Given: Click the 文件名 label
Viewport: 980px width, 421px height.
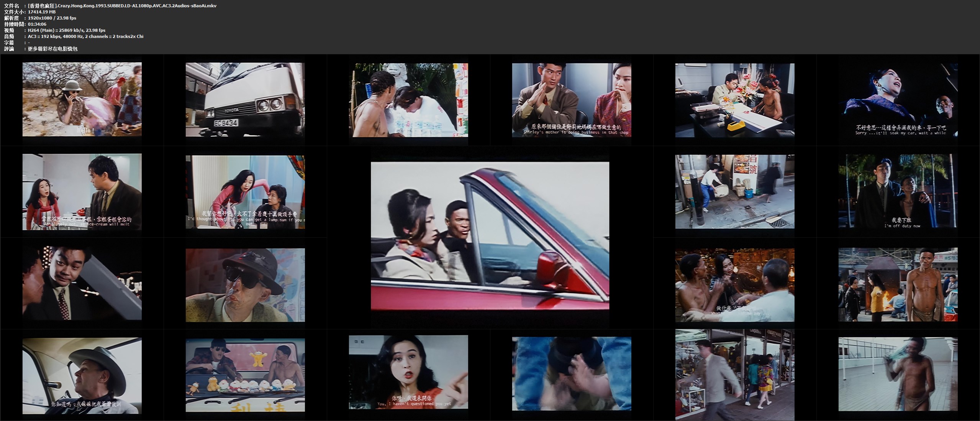Looking at the screenshot, I should pyautogui.click(x=11, y=6).
